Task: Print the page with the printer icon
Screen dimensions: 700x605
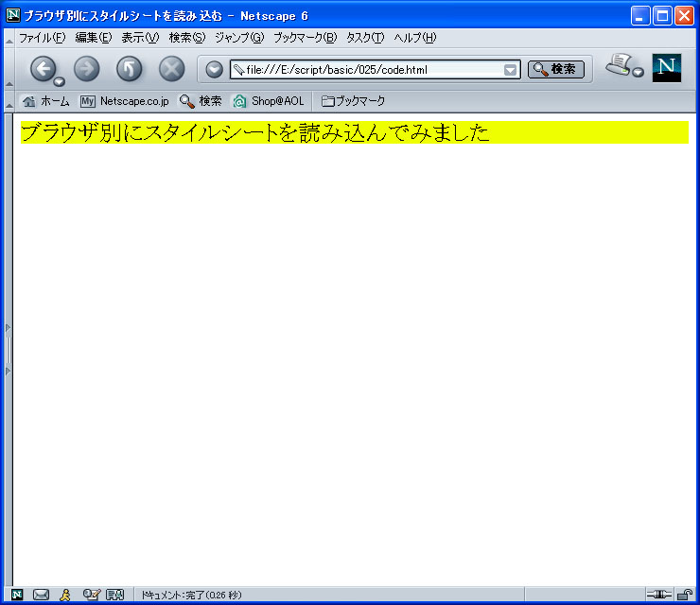Action: tap(619, 64)
